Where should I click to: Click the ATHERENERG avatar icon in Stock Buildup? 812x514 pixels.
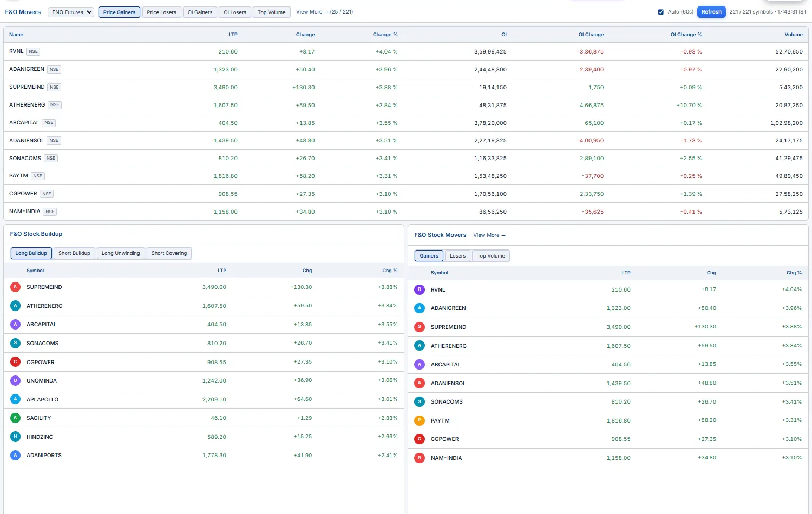pyautogui.click(x=15, y=306)
